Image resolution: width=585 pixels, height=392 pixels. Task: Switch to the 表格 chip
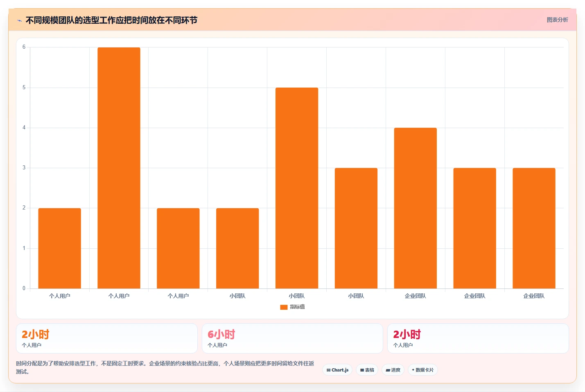(367, 370)
